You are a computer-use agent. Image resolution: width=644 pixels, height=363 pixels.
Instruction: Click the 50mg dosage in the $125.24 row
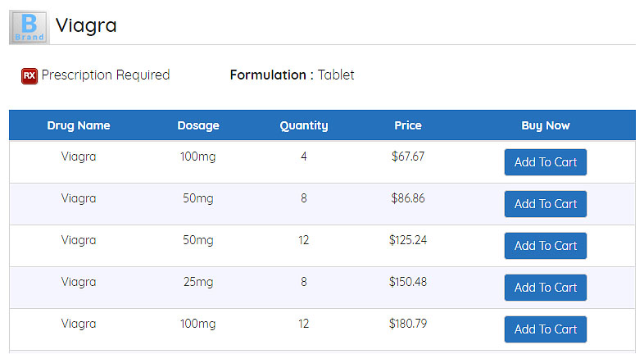point(198,241)
